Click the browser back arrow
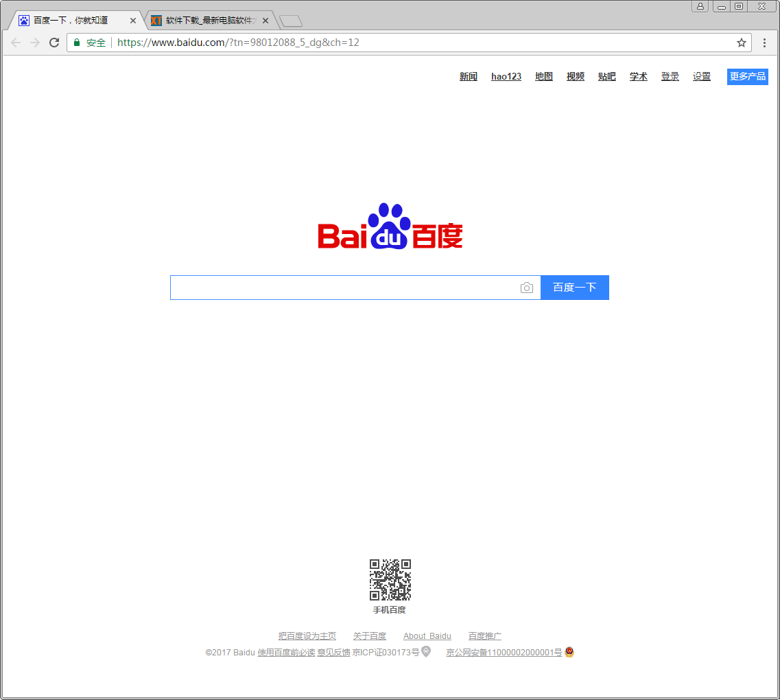 (16, 43)
